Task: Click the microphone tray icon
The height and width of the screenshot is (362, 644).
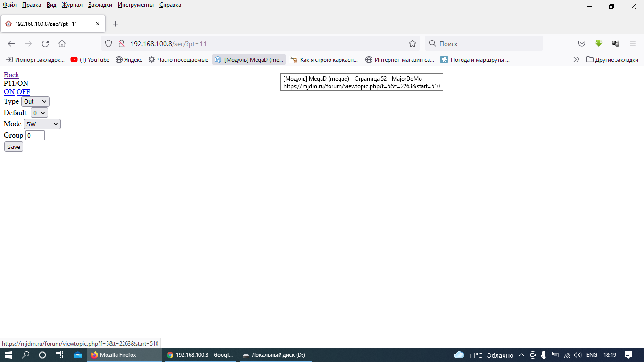Action: pos(544,355)
